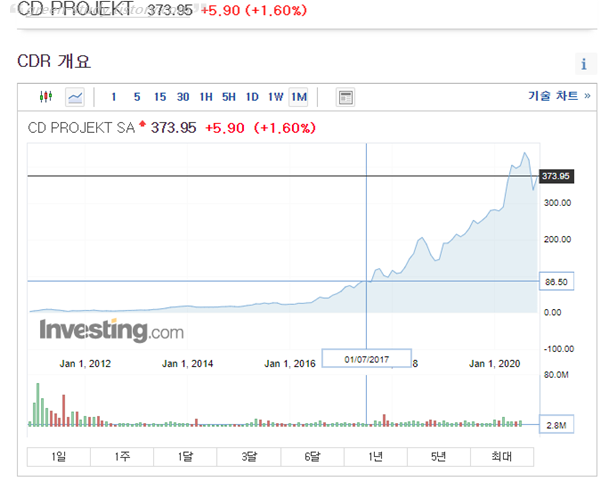The height and width of the screenshot is (481, 600).
Task: Click the Jan 1, 2016 axis label
Action: click(290, 364)
